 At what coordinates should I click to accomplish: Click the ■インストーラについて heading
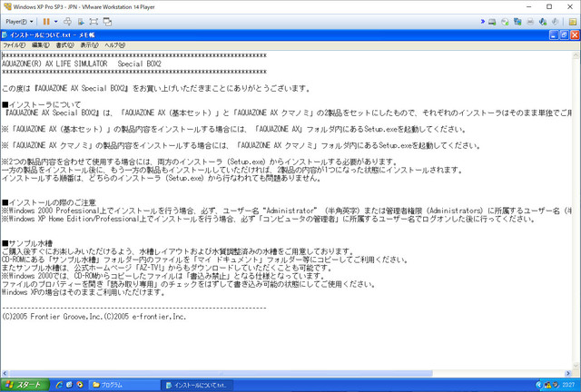tap(41, 104)
